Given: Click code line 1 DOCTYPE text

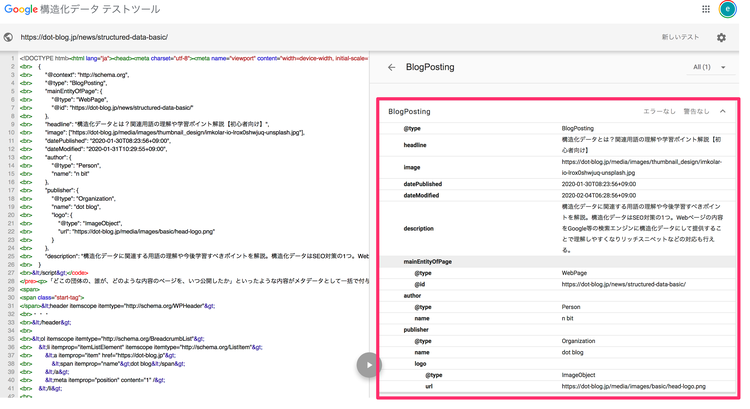Looking at the screenshot, I should [194, 58].
